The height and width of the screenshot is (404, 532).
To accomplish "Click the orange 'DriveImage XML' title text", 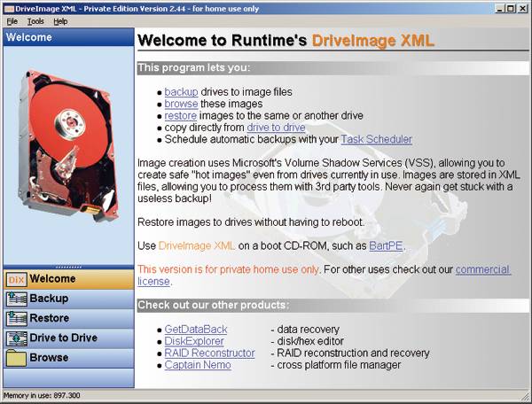I will 373,41.
